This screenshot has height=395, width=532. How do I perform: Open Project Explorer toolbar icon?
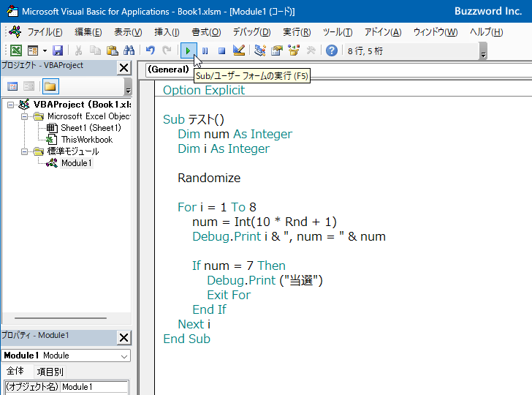tap(260, 51)
